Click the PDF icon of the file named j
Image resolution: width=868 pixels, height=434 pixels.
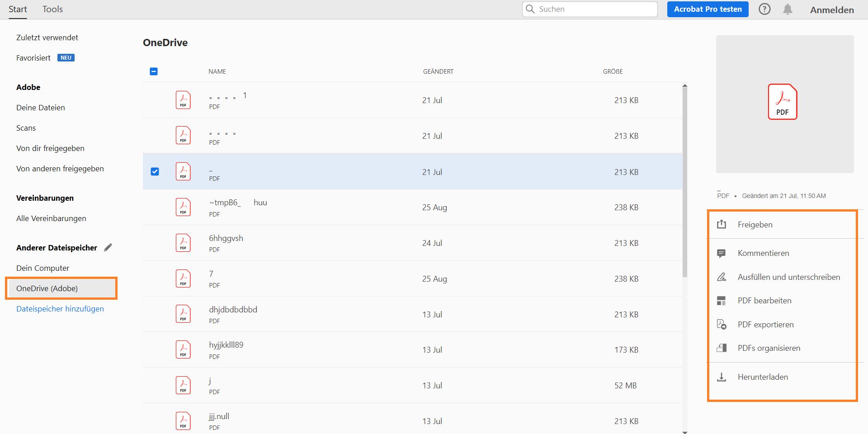(x=183, y=385)
